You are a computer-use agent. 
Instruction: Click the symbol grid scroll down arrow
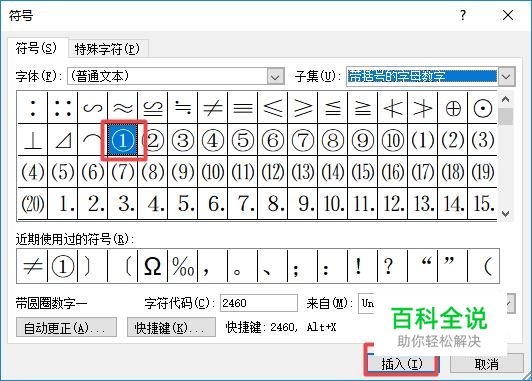point(506,214)
